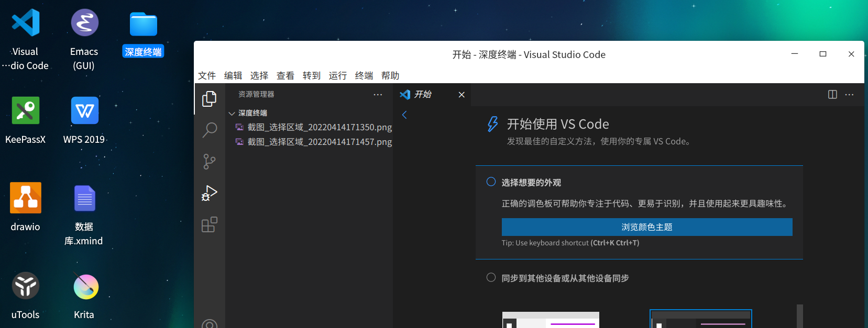The image size is (868, 328).
Task: Click the image icon of 20220414171350.png
Action: pyautogui.click(x=239, y=127)
